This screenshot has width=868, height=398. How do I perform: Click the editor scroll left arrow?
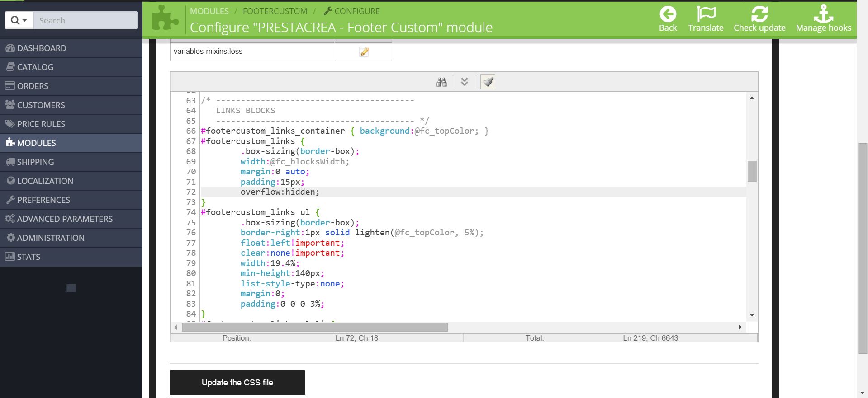pos(176,327)
